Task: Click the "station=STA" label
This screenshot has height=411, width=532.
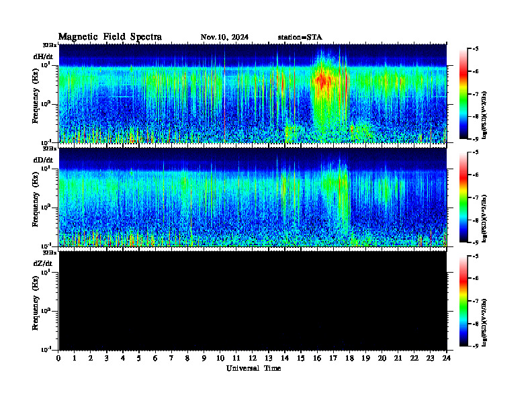Action: (300, 37)
